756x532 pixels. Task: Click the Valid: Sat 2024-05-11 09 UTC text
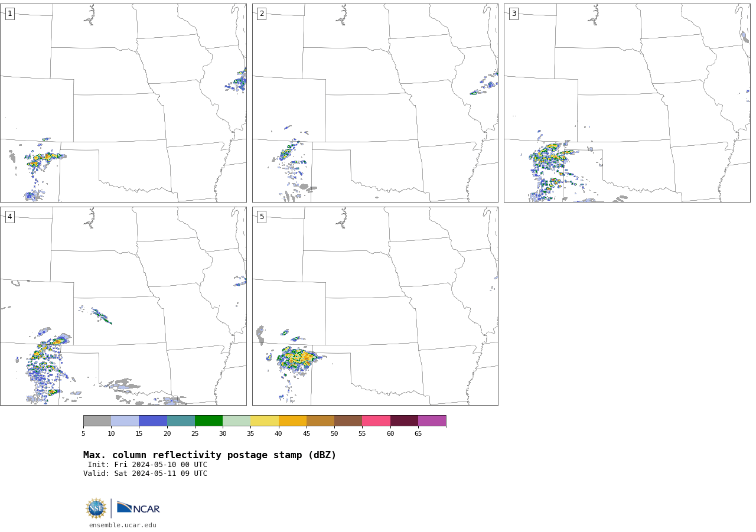click(x=145, y=474)
